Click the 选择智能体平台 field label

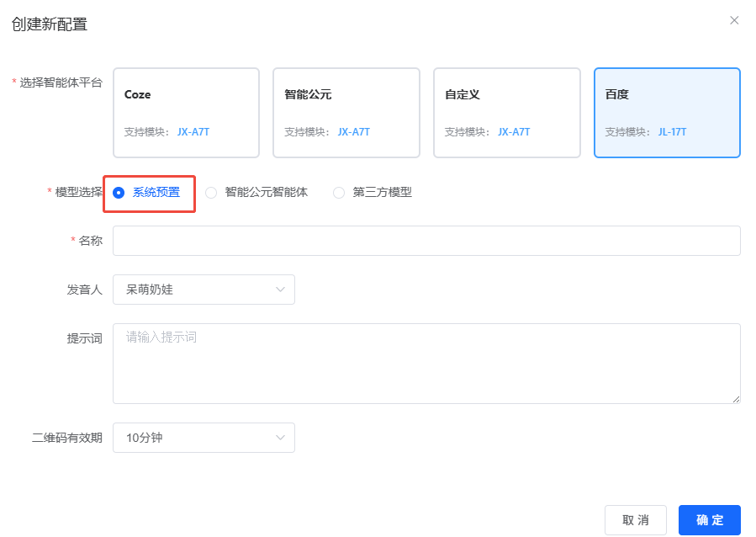point(61,82)
